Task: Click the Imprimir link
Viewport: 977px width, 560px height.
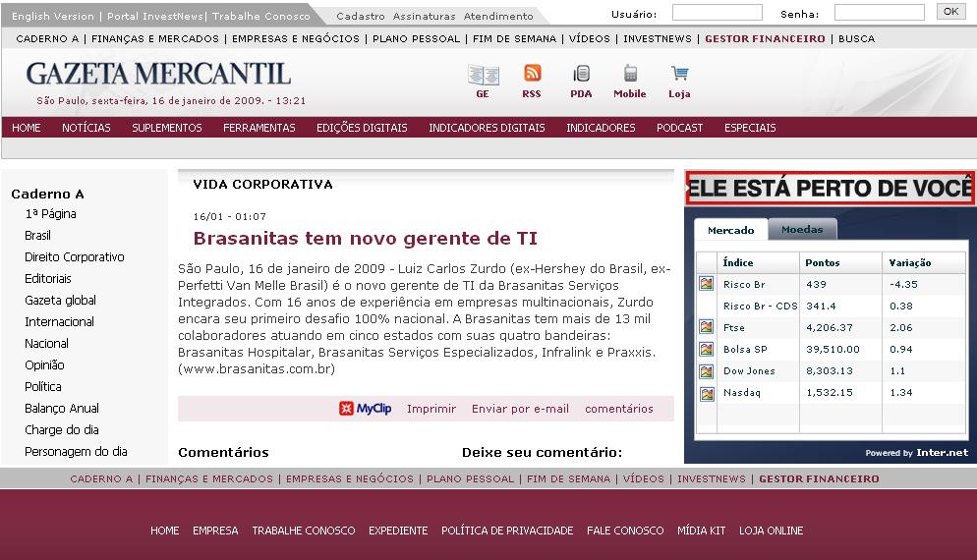Action: click(431, 409)
